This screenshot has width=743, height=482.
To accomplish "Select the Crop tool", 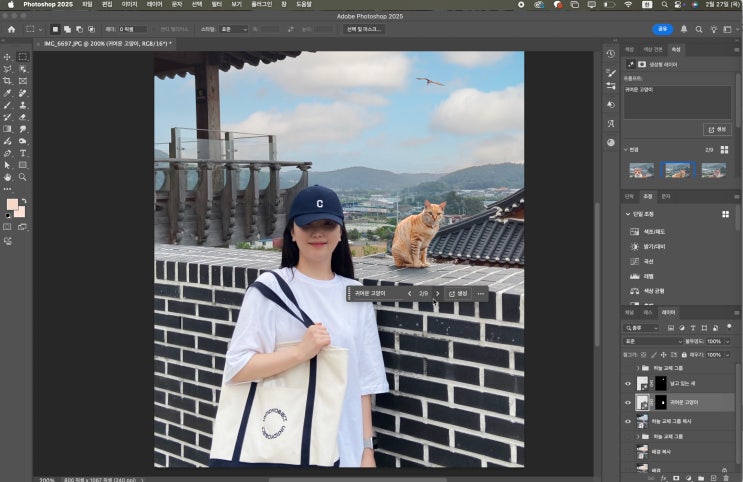I will pyautogui.click(x=7, y=81).
